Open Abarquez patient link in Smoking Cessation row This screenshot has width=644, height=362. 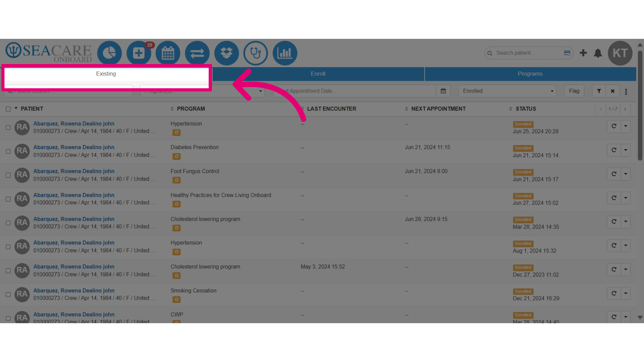[74, 291]
